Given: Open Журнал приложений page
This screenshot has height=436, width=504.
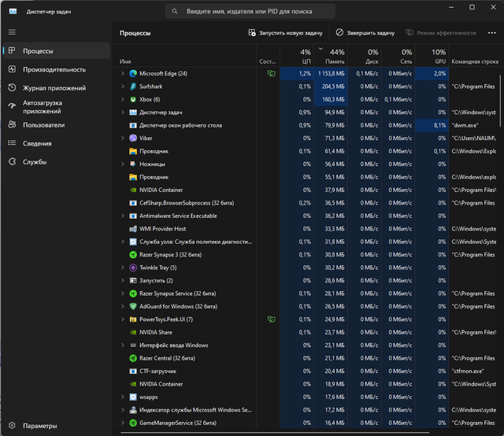Looking at the screenshot, I should (x=57, y=87).
